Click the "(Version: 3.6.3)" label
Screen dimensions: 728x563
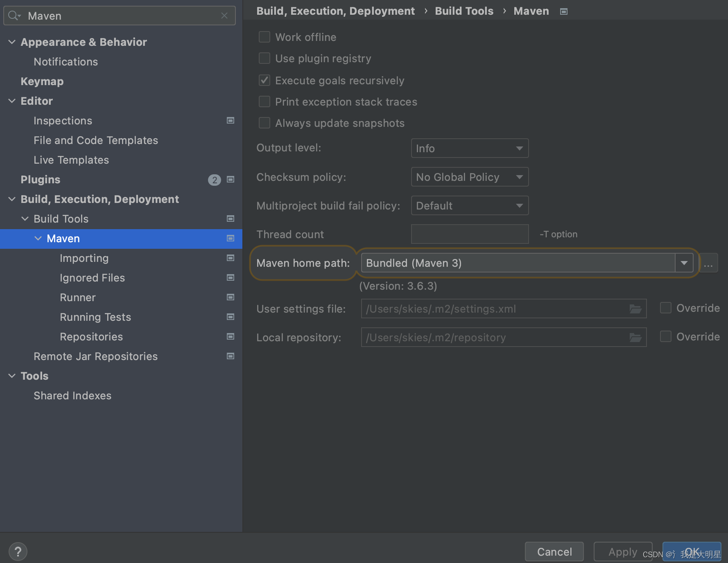coord(398,286)
